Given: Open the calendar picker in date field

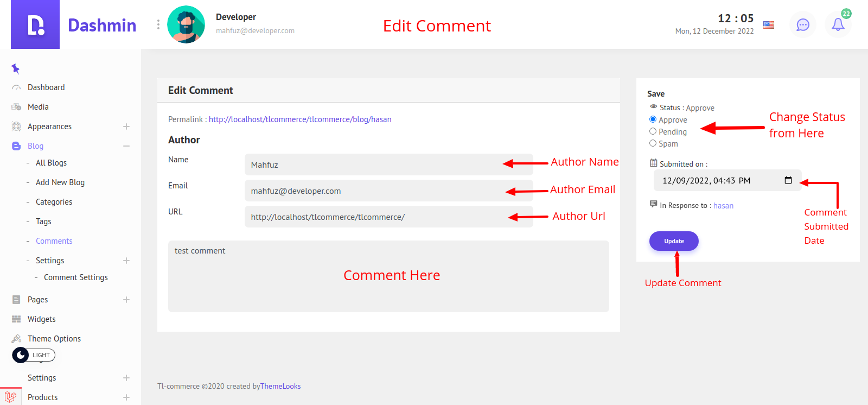Looking at the screenshot, I should (x=788, y=180).
